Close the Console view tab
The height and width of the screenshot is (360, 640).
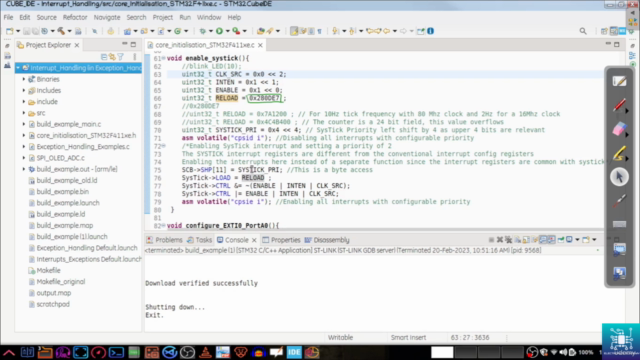click(254, 240)
